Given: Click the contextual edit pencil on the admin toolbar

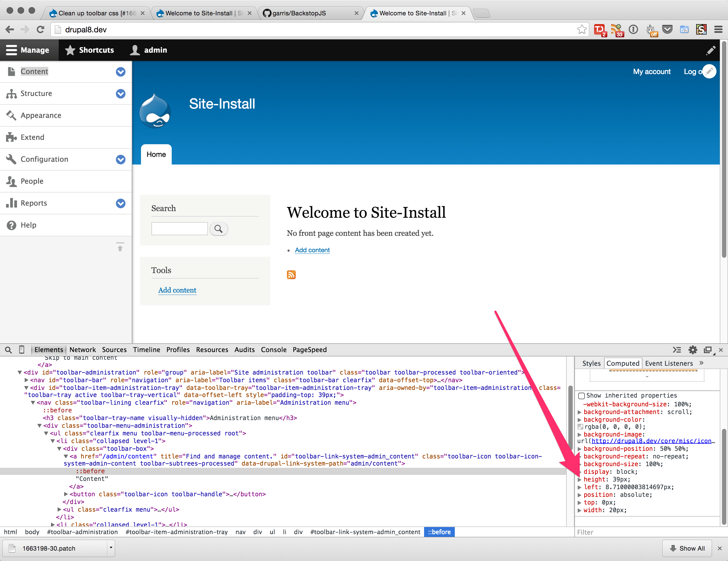Looking at the screenshot, I should pos(711,50).
